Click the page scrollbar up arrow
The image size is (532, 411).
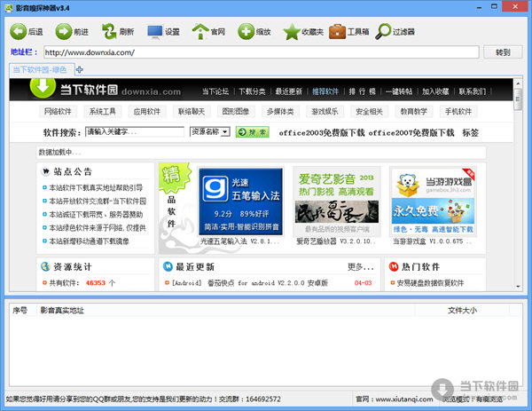(518, 83)
